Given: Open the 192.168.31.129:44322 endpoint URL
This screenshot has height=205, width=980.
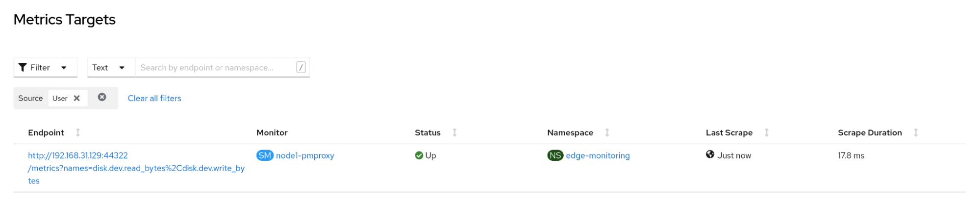Looking at the screenshot, I should tap(78, 155).
